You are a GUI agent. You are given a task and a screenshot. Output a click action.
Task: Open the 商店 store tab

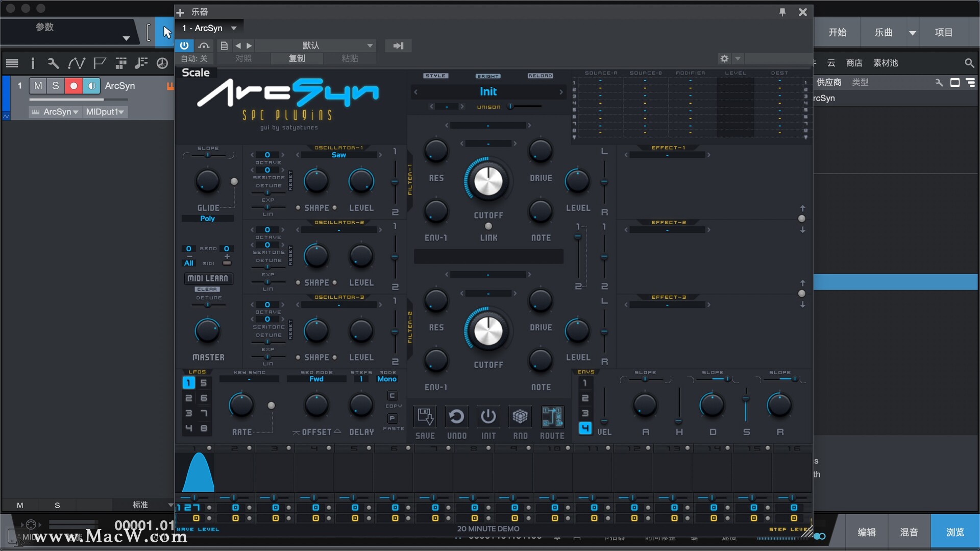tap(854, 63)
